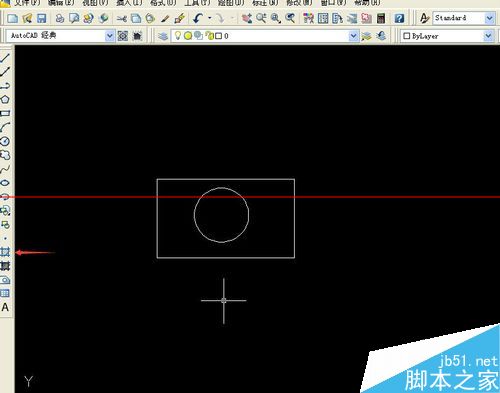Screen dimensions: 500x393
Task: Open the Properties palette icon
Action: tap(308, 18)
